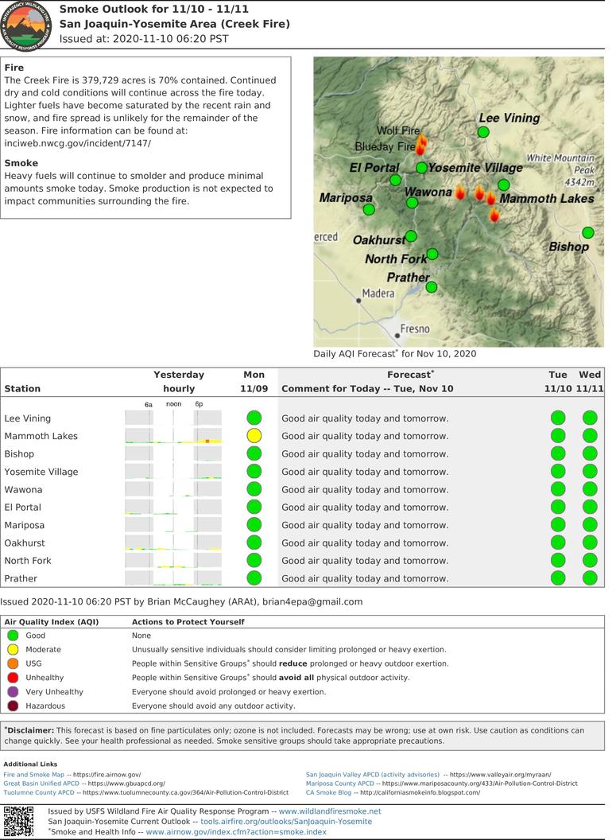
Task: Open San Joaquin Valley APCD activity advisories link
Action: 373,775
